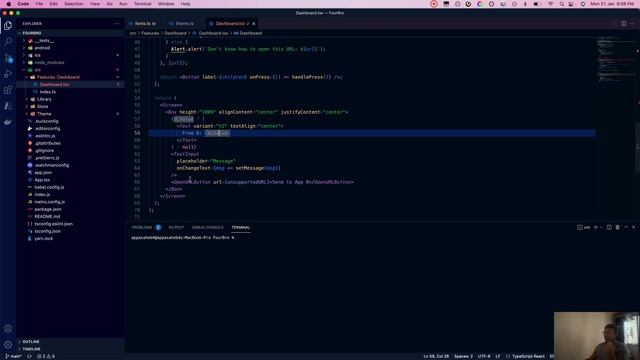The height and width of the screenshot is (360, 640).
Task: Open Explorer panel more actions ellipsis
Action: click(x=117, y=24)
